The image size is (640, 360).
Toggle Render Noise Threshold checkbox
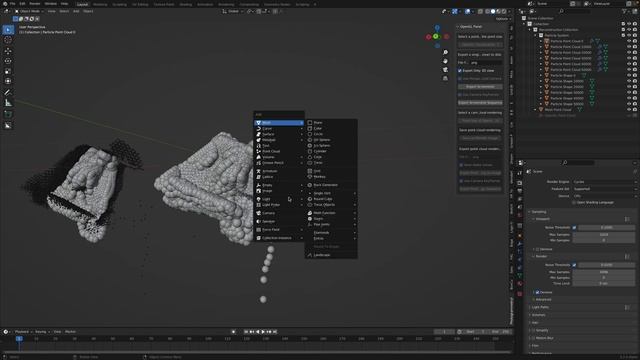pos(574,265)
